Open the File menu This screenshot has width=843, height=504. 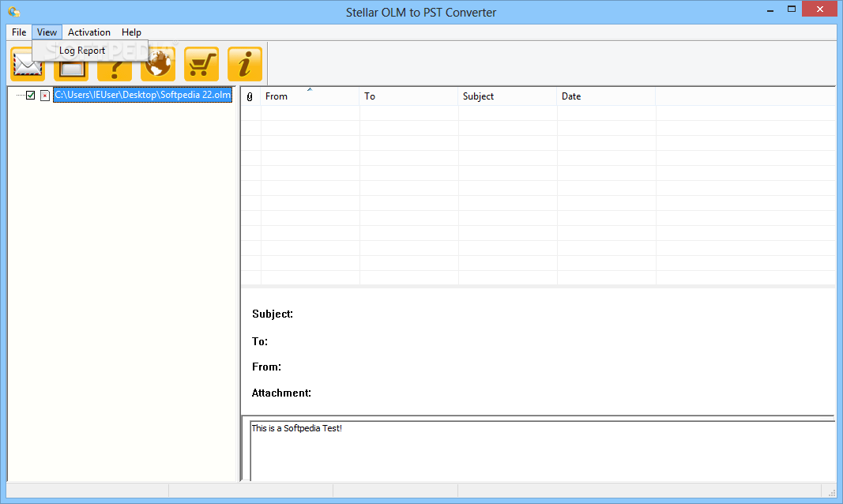pos(19,32)
